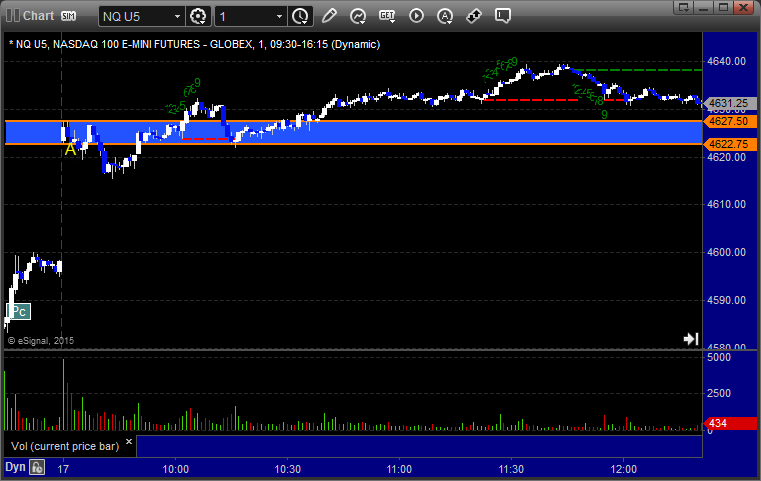Viewport: 761px width, 481px height.
Task: Click the 5000 volume axis label
Action: 719,357
